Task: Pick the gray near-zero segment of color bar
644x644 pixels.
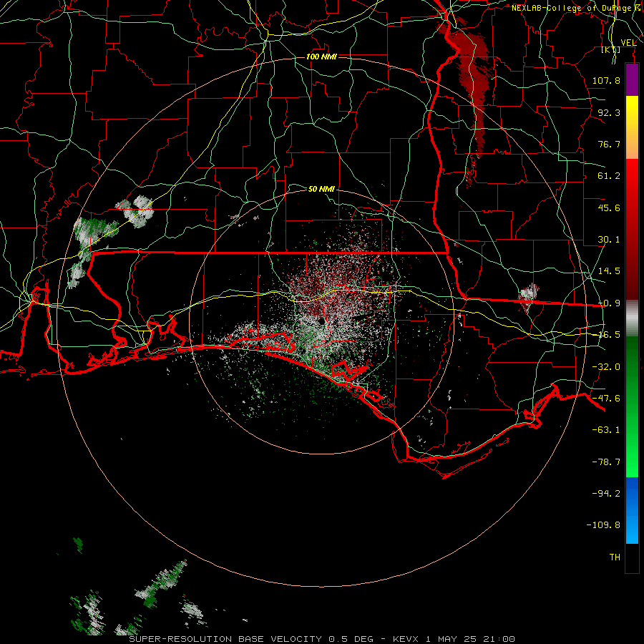Action: point(632,318)
